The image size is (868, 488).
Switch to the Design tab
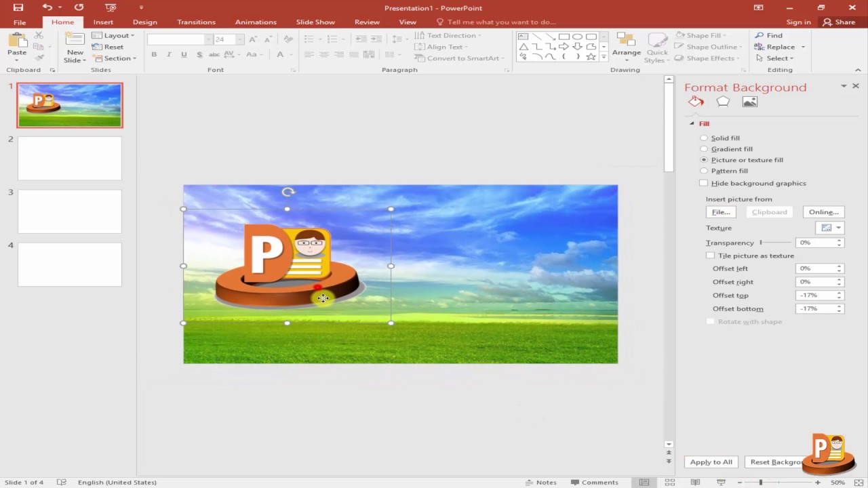(x=144, y=22)
